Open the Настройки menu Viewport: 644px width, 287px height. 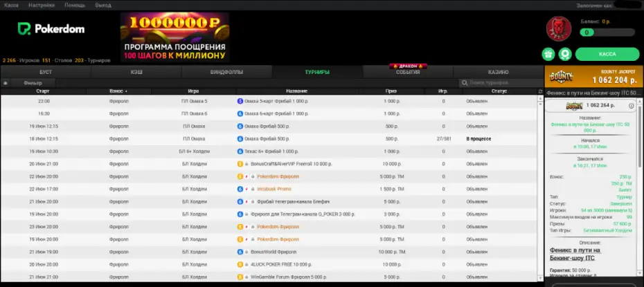[42, 6]
